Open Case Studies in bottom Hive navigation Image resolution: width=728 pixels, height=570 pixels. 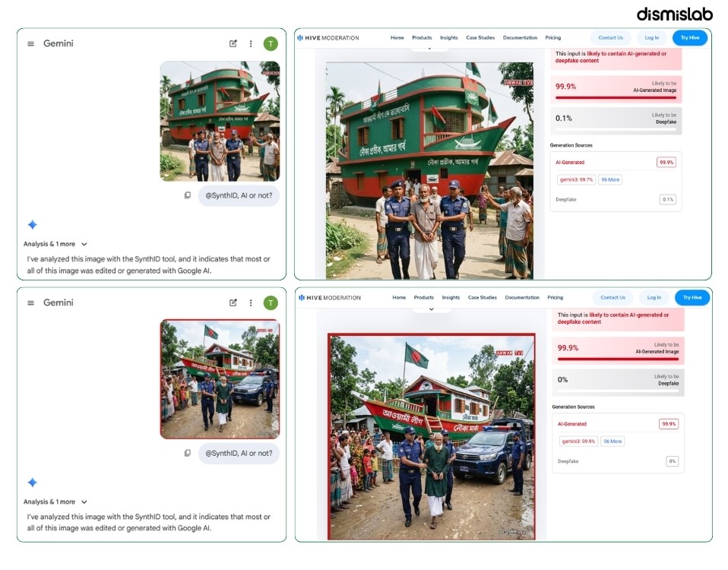click(483, 297)
